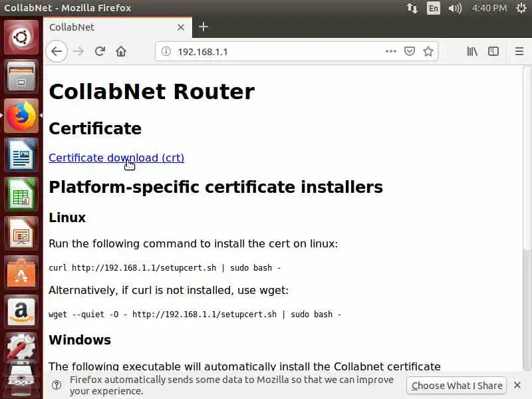Toggle the sidebar view

(x=493, y=52)
